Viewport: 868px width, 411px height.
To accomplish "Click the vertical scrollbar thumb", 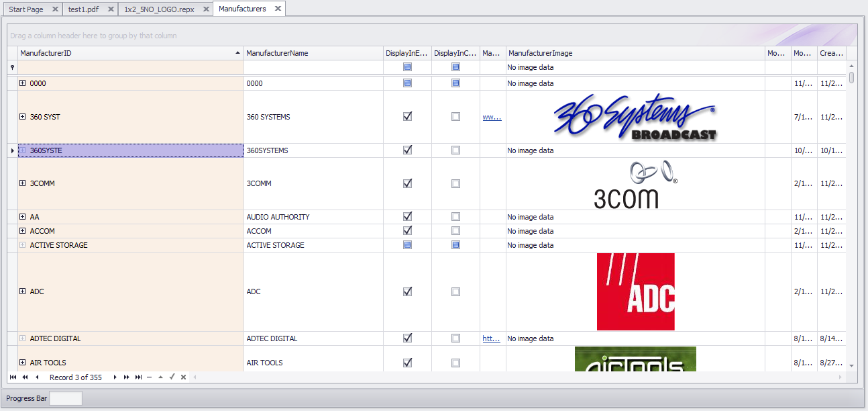I will (x=852, y=78).
